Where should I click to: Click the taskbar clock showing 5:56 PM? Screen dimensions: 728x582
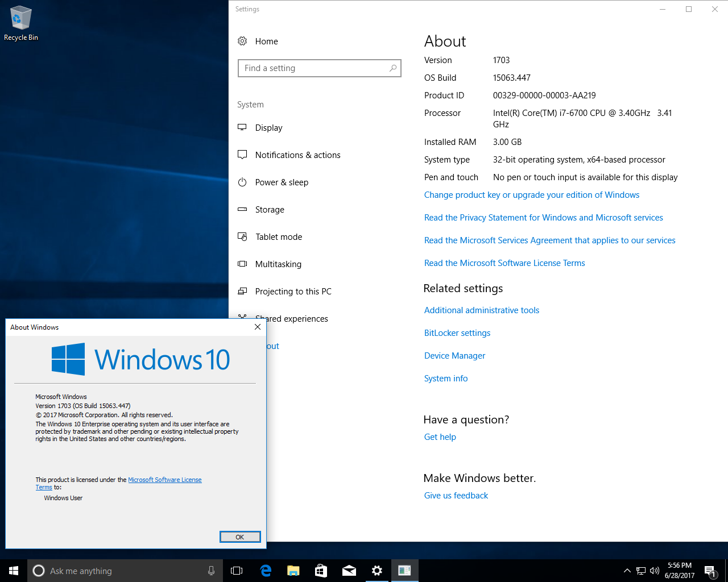[680, 571]
